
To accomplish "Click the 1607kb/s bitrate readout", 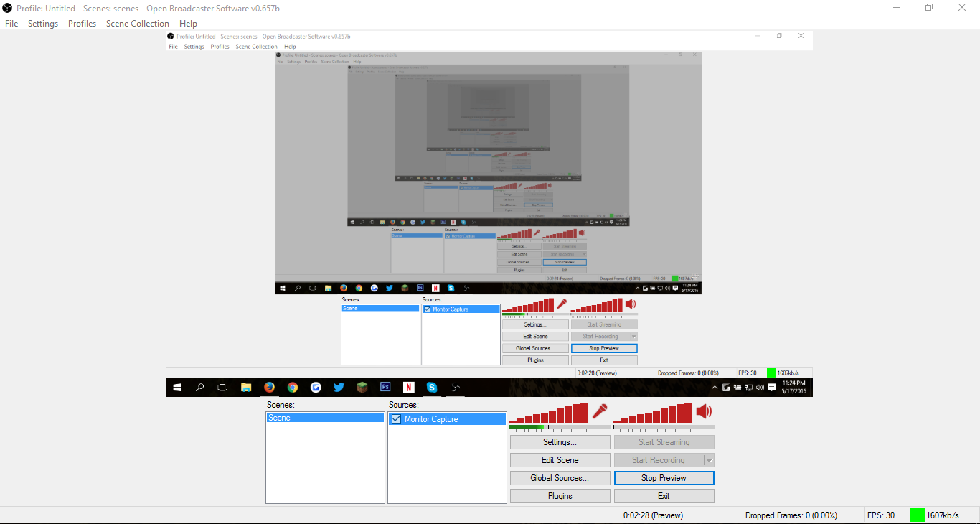I will (x=943, y=515).
